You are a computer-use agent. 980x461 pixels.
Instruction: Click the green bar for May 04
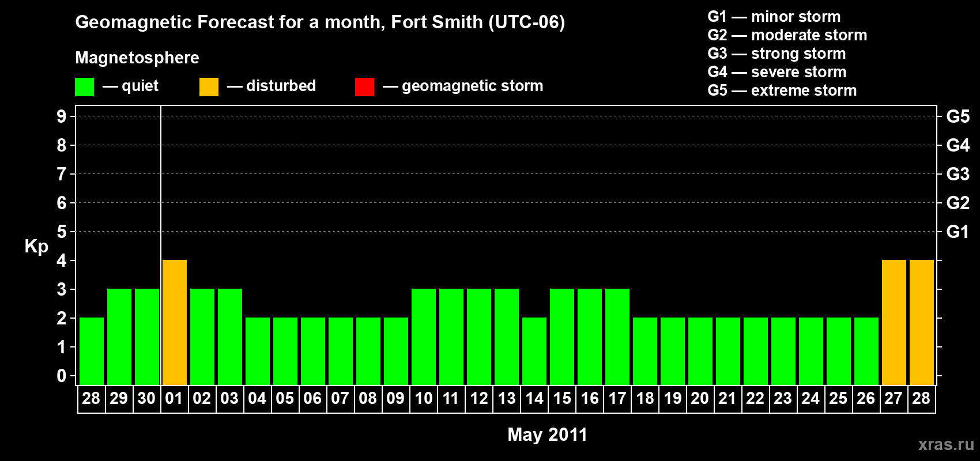(258, 351)
